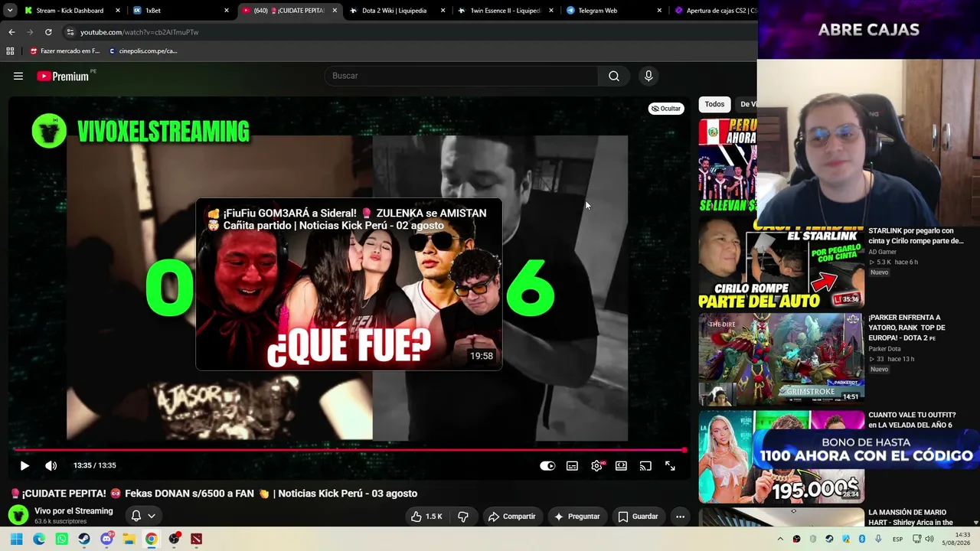Close the Telegram Web tab
The width and height of the screenshot is (980, 551).
[660, 11]
